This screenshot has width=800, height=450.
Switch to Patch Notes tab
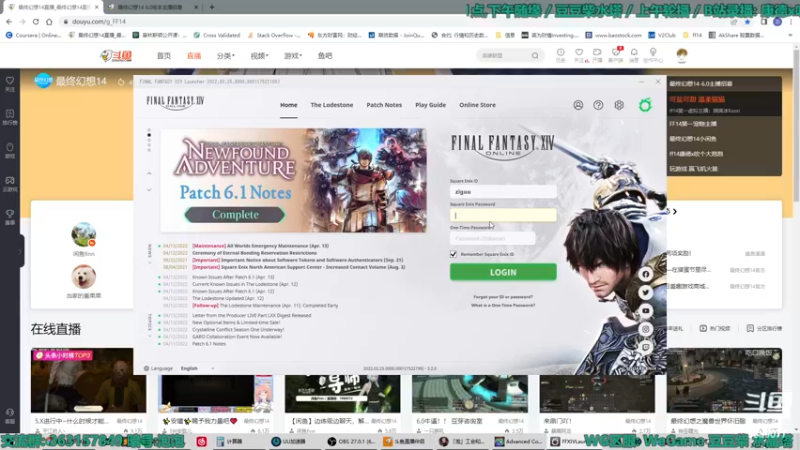pyautogui.click(x=384, y=105)
